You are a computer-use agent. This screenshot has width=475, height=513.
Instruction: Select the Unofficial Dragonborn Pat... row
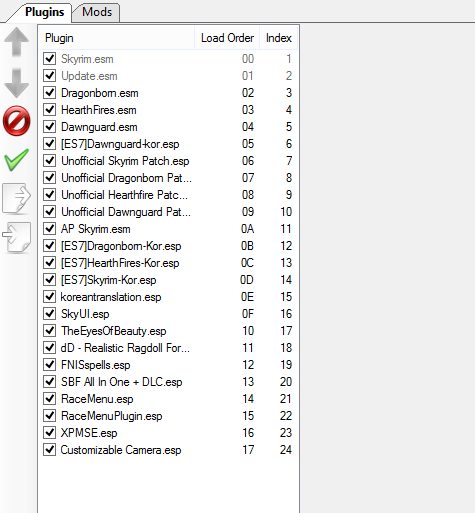tap(168, 178)
